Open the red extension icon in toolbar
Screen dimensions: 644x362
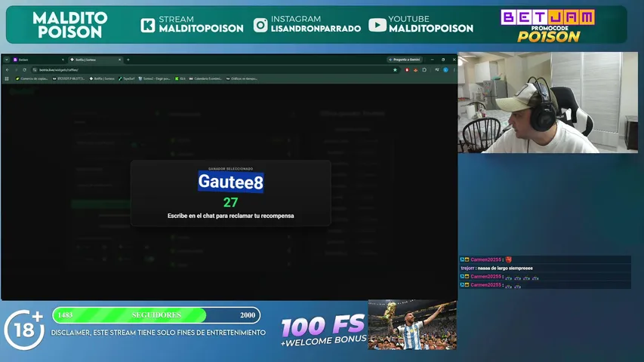[407, 70]
